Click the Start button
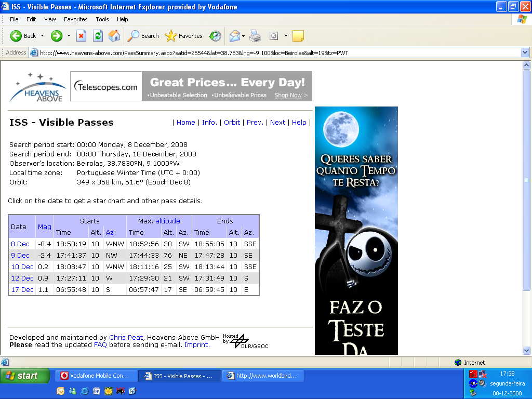This screenshot has height=399, width=532. 25,376
